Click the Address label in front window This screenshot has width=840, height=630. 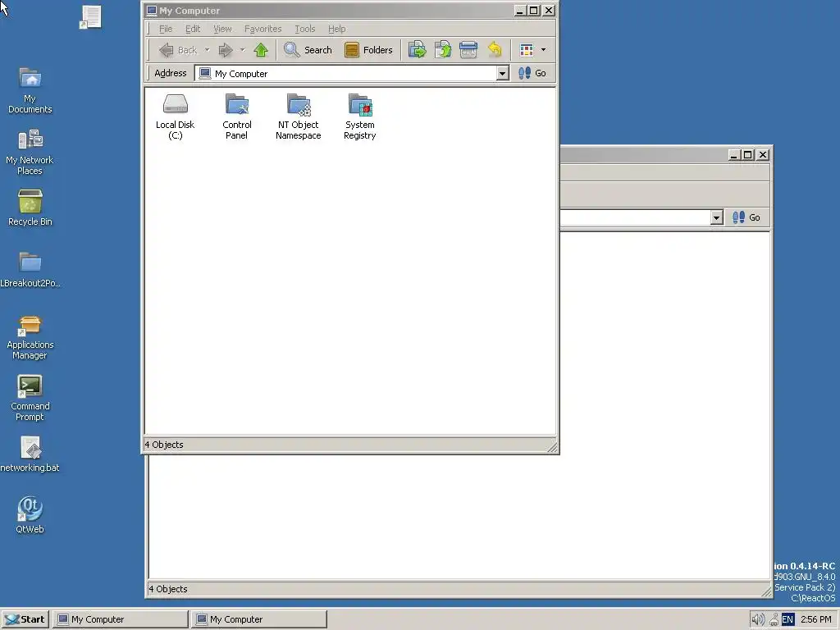coord(171,73)
